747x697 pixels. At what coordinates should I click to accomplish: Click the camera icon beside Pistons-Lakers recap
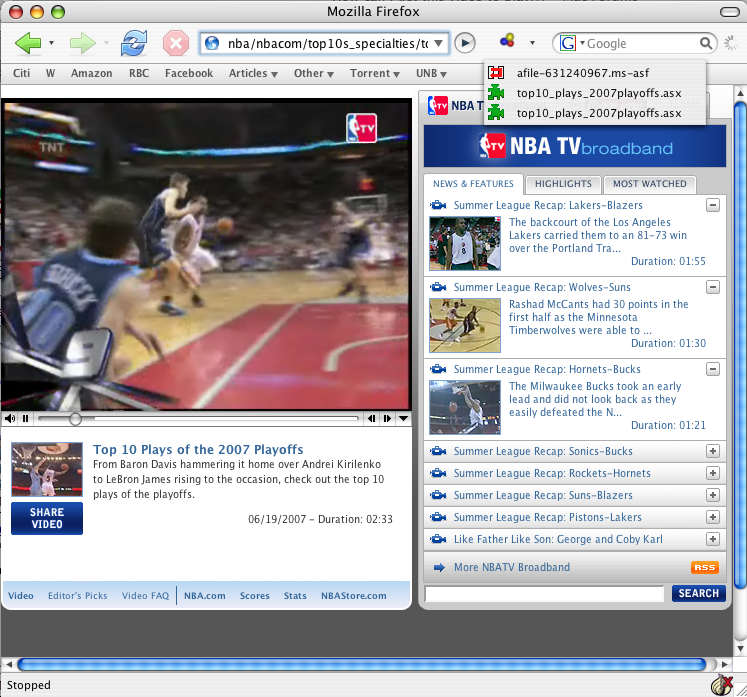(438, 517)
